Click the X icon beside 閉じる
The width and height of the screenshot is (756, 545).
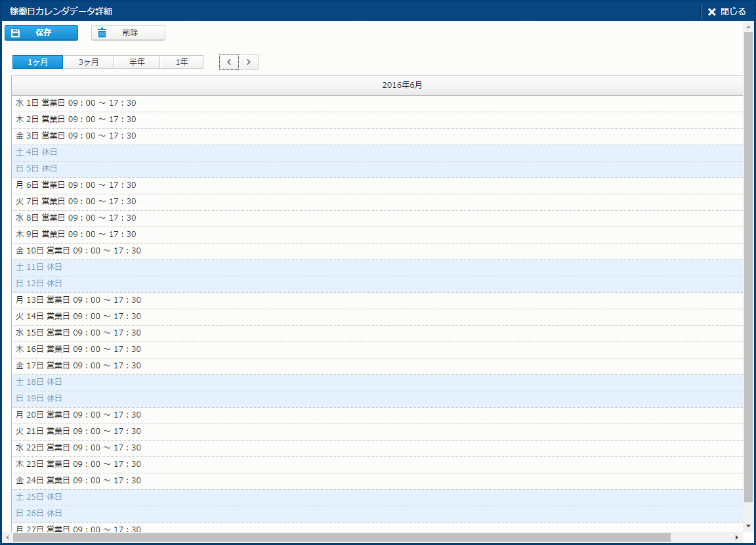(x=711, y=12)
